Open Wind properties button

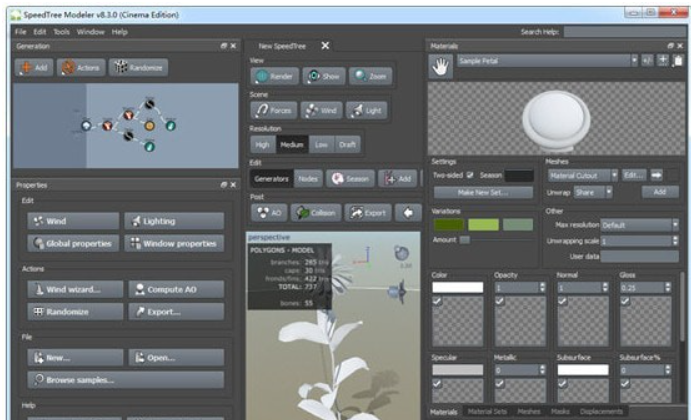tap(73, 221)
